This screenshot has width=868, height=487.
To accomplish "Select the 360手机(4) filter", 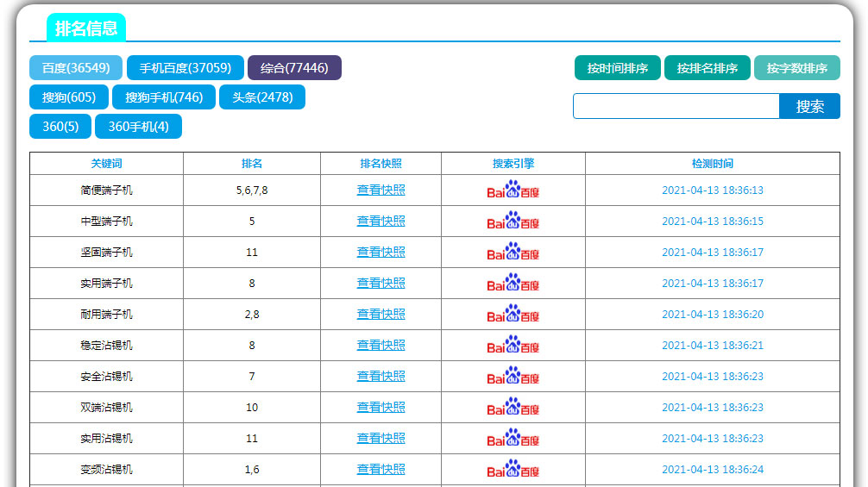I will coord(138,126).
